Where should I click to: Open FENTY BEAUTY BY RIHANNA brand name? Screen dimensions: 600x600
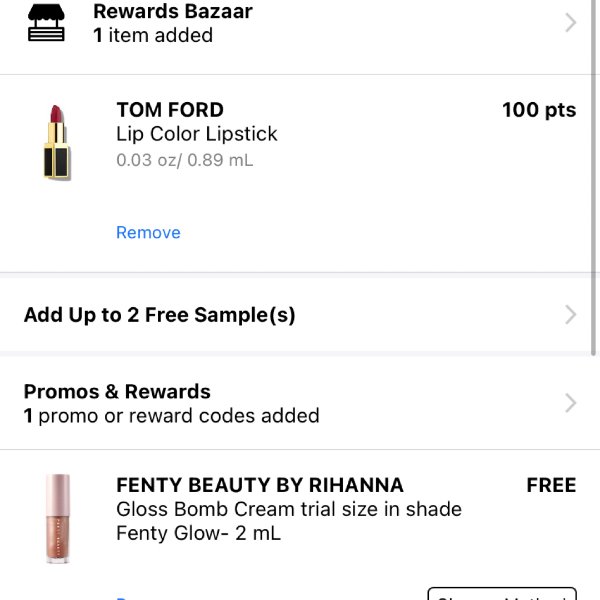pyautogui.click(x=260, y=485)
